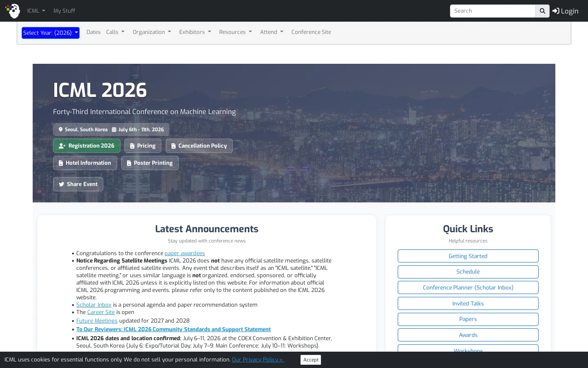
Task: Open Poster Printing info
Action: [x=150, y=163]
